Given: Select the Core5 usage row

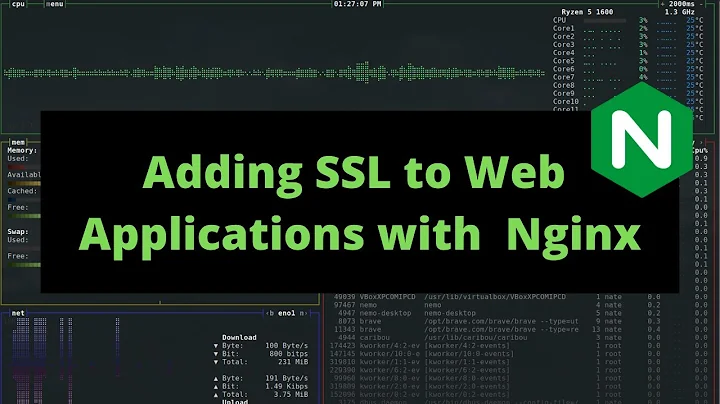Looking at the screenshot, I should point(628,61).
